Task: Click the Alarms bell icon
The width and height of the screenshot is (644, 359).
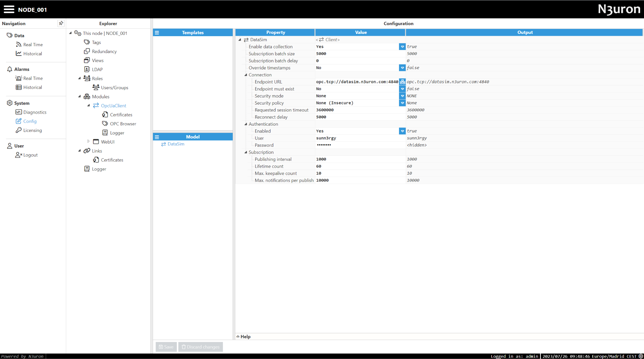Action: (x=10, y=69)
